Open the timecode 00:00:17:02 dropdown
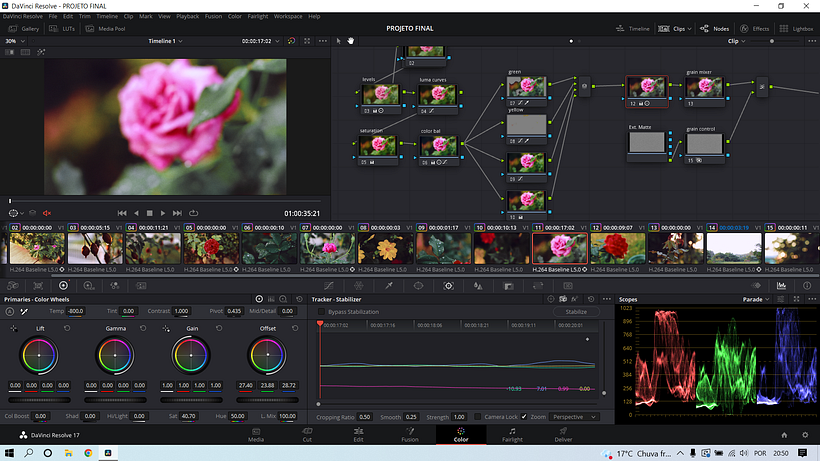The width and height of the screenshot is (820, 461). pos(260,41)
